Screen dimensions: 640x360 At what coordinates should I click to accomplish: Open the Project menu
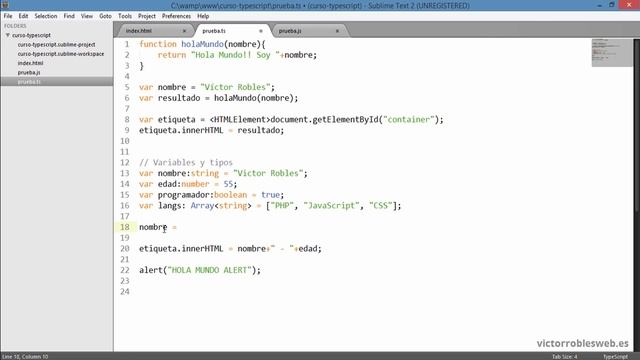(147, 16)
